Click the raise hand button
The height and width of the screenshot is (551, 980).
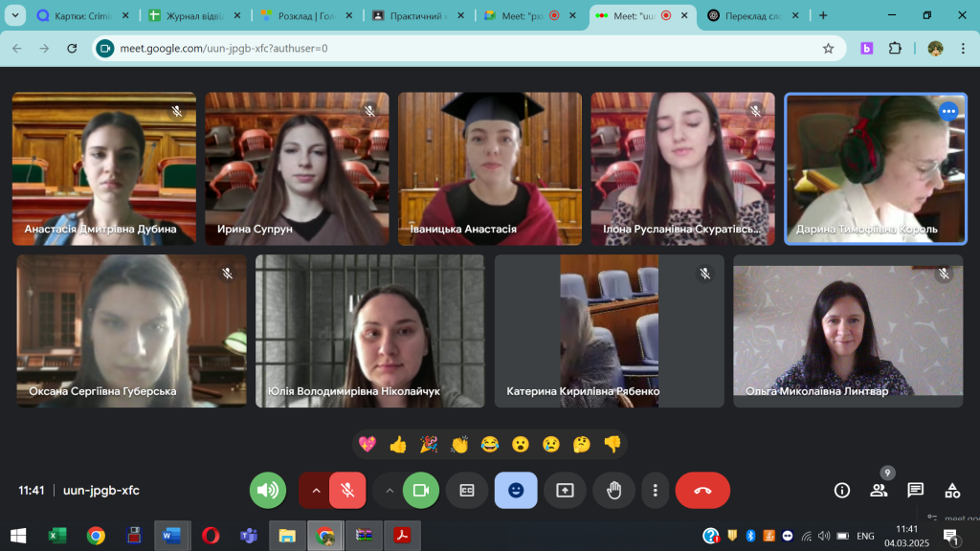pos(613,491)
